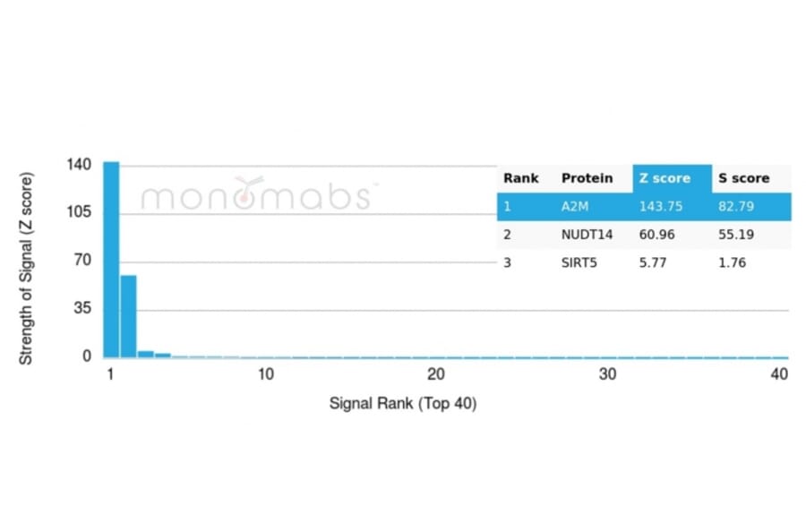806x532 pixels.
Task: Click the Signal Rank (Top 40) axis title
Action: click(x=403, y=404)
